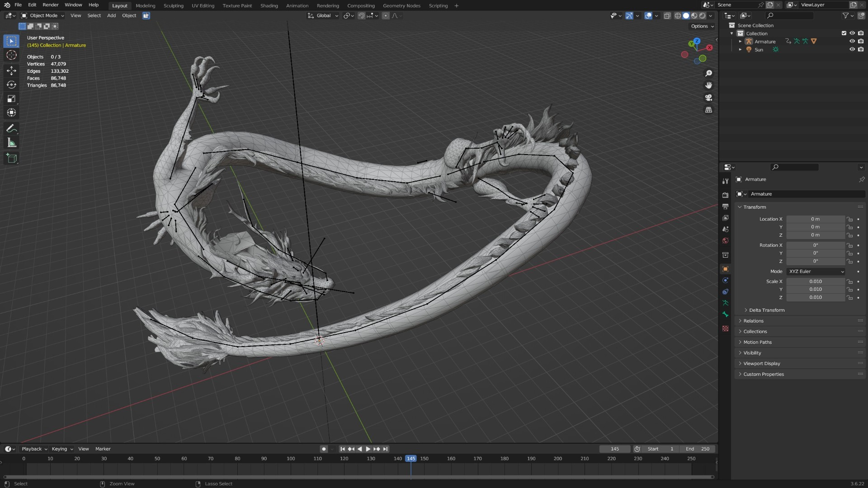Open Tool properties tab icon

pyautogui.click(x=725, y=181)
